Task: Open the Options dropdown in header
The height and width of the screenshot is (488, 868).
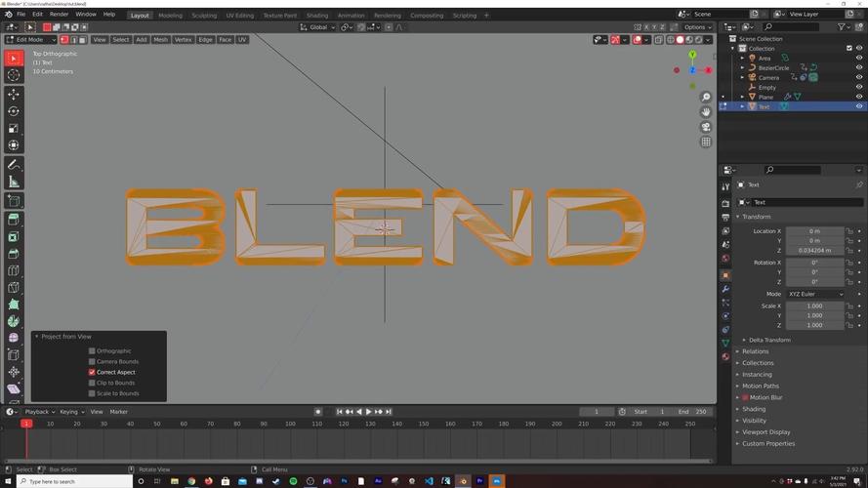Action: [697, 27]
